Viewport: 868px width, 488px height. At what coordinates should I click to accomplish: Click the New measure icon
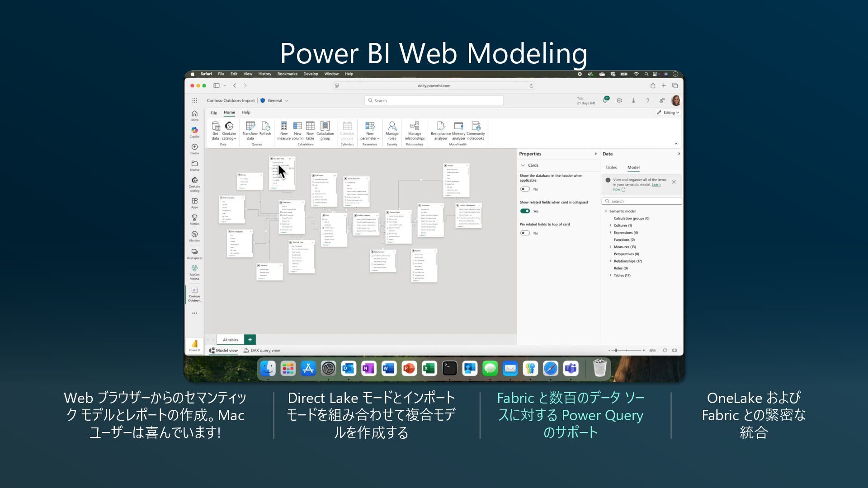click(x=283, y=127)
